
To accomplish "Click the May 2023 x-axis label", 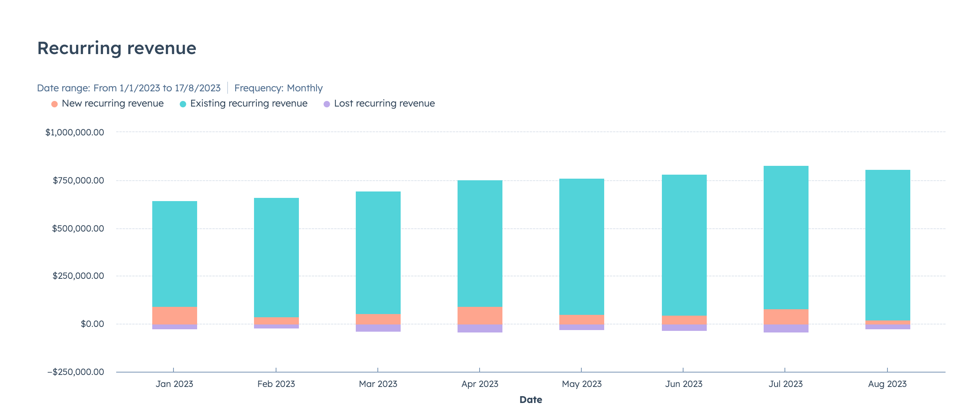I will (582, 384).
